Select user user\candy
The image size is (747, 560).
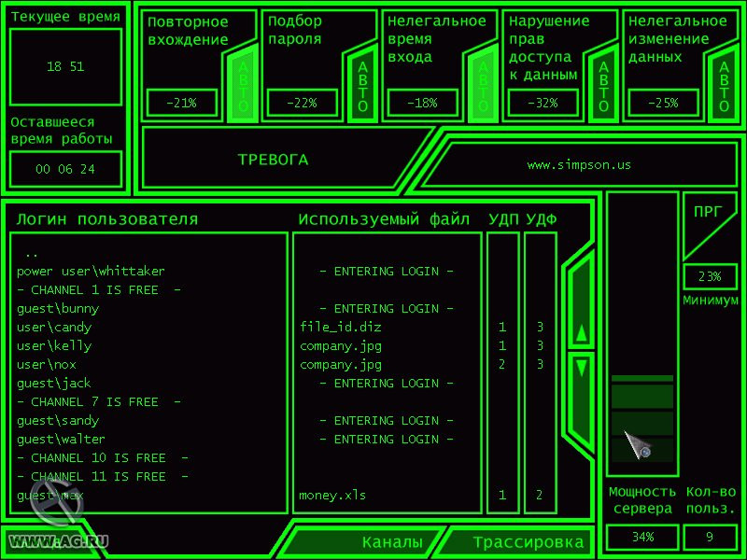54,328
